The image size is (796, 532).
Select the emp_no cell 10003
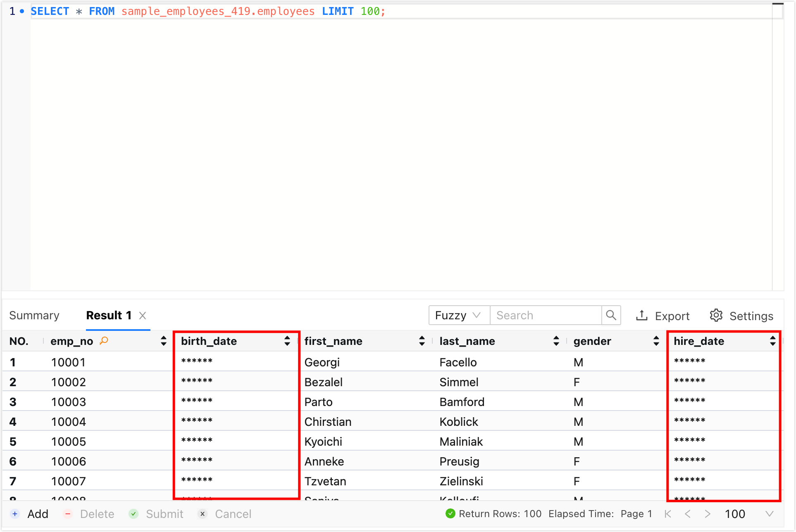[68, 402]
